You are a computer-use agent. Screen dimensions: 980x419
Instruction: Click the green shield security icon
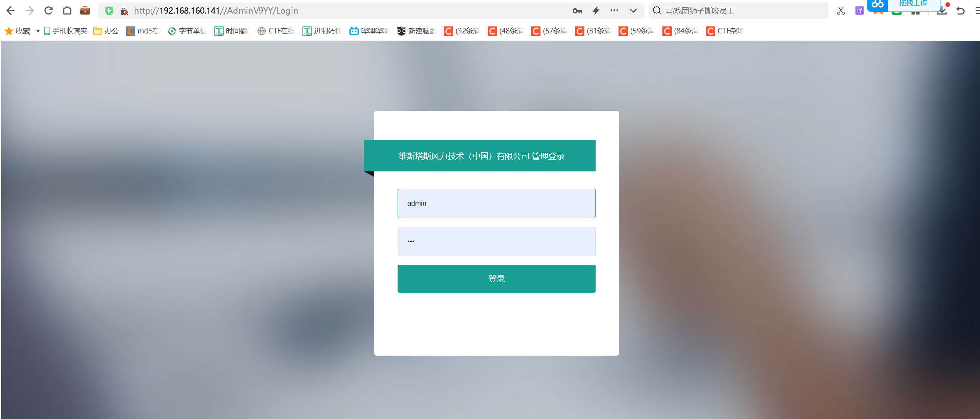click(109, 11)
